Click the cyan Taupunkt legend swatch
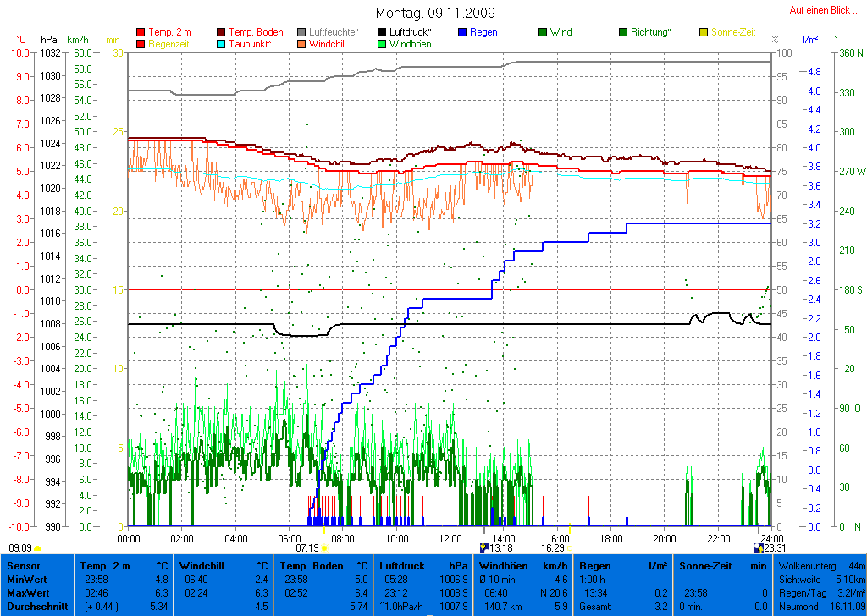867x616 pixels. click(223, 43)
